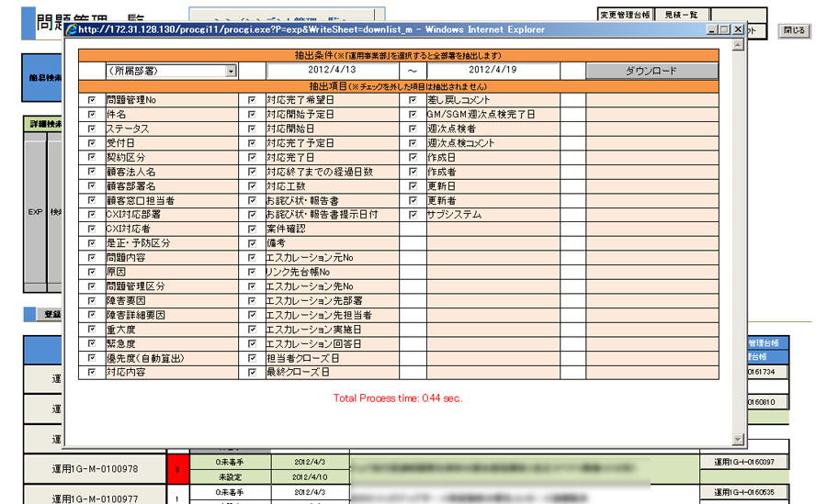Uncheck the 障害詳細要因 checkbox
Screen dimensions: 827x504
92,315
